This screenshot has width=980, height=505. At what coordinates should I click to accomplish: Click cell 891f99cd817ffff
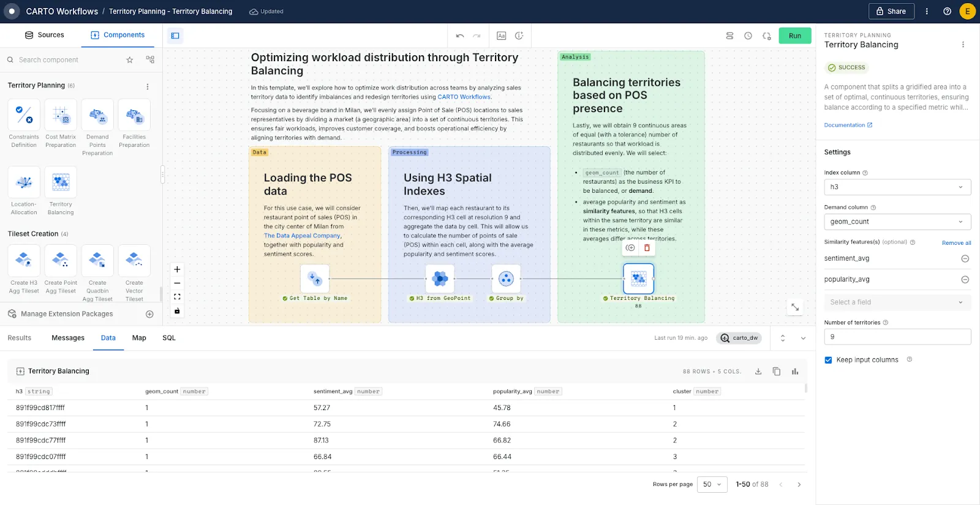[40, 408]
